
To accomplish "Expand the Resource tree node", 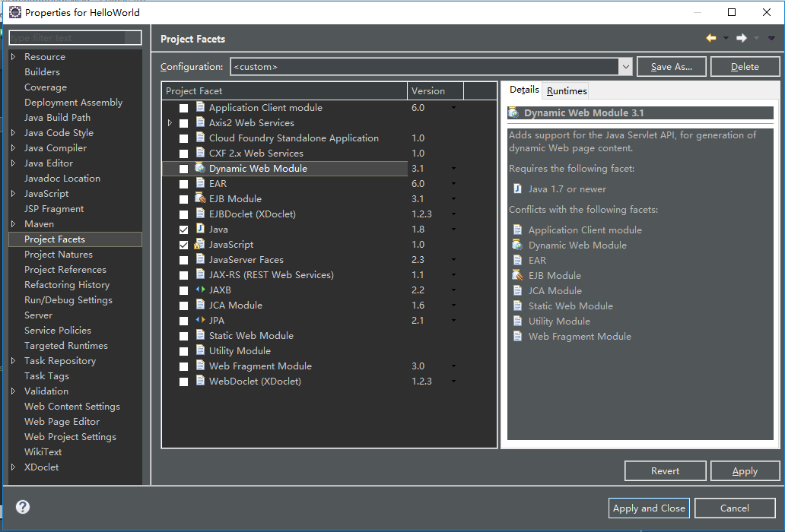I will [14, 56].
